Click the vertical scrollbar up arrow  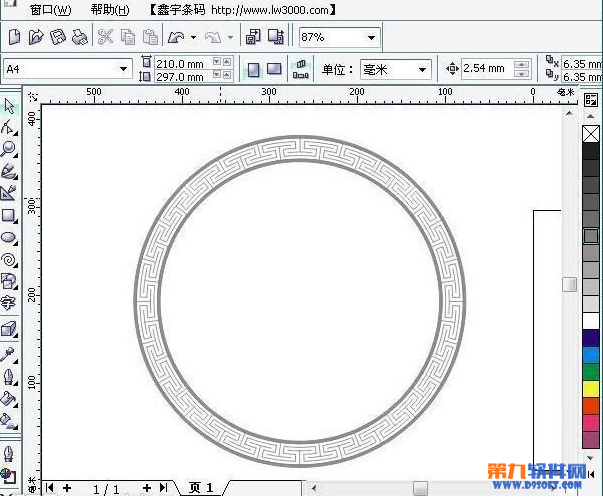[x=569, y=113]
